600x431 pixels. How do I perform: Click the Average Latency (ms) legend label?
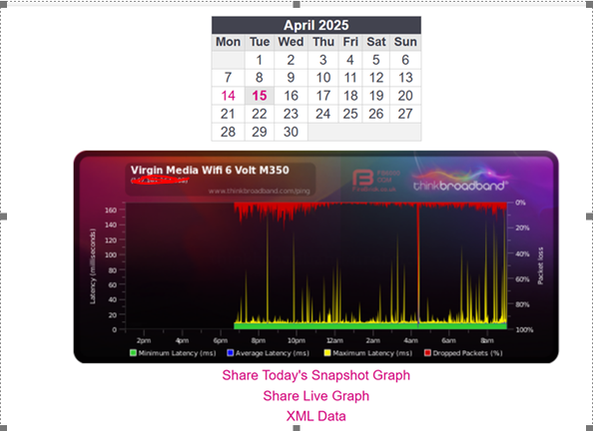(x=272, y=353)
